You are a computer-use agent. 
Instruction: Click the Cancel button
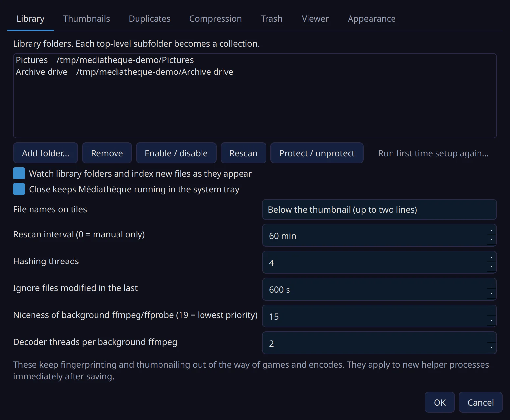pyautogui.click(x=481, y=402)
